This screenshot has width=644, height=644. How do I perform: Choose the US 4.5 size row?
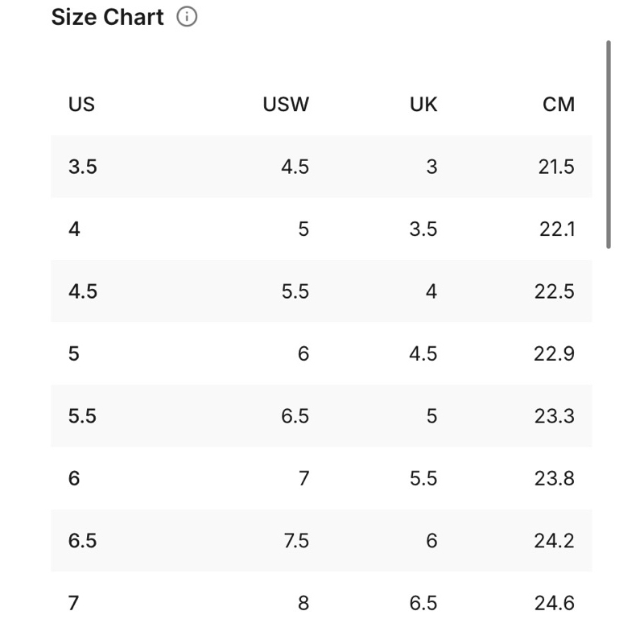321,291
